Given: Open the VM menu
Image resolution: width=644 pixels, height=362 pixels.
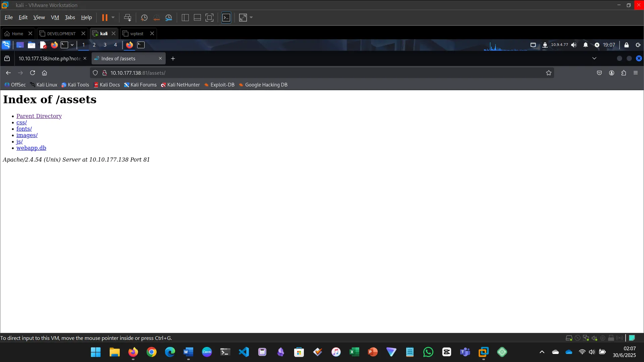Looking at the screenshot, I should click(55, 17).
